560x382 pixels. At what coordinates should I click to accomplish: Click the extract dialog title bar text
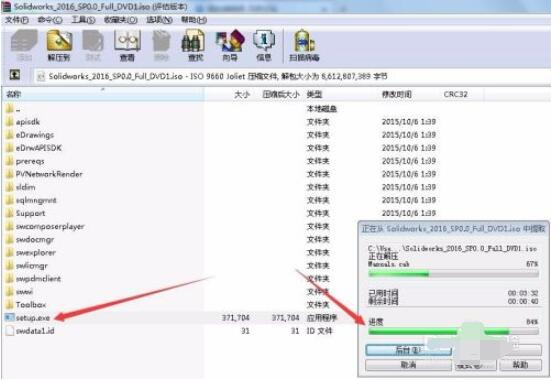(x=453, y=228)
